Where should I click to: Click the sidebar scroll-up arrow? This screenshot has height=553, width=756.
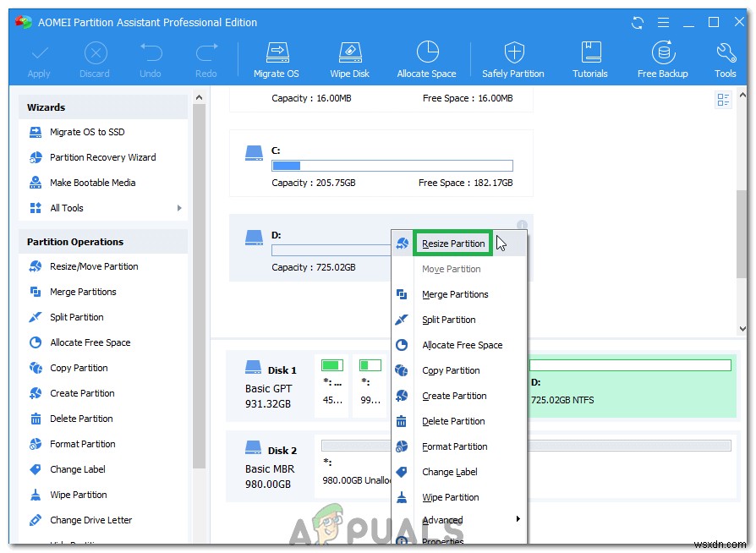pos(199,97)
